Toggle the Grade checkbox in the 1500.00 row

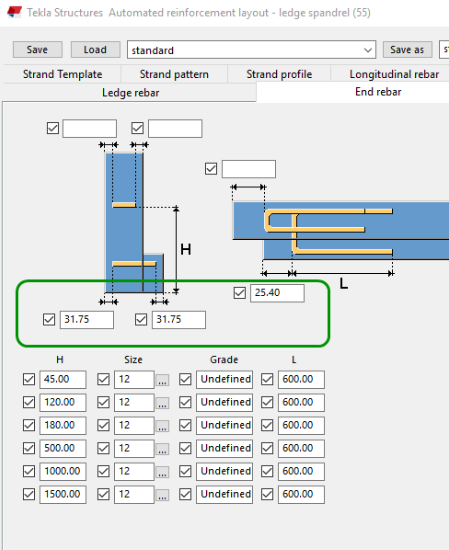point(185,494)
